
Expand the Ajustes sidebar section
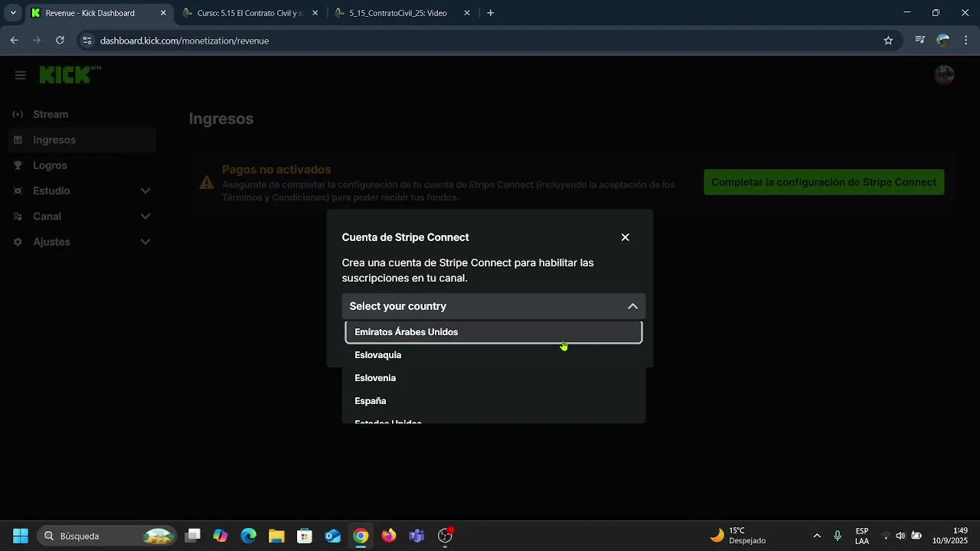(82, 242)
